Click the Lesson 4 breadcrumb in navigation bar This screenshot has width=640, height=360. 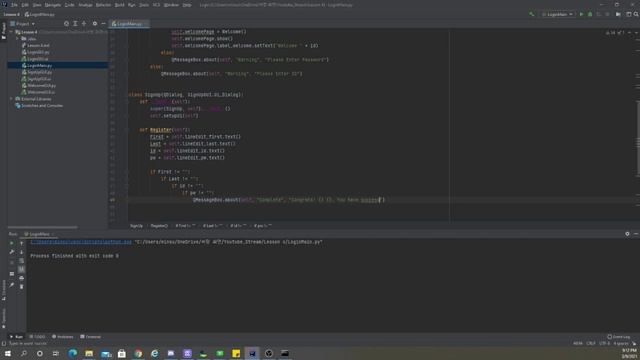point(12,14)
